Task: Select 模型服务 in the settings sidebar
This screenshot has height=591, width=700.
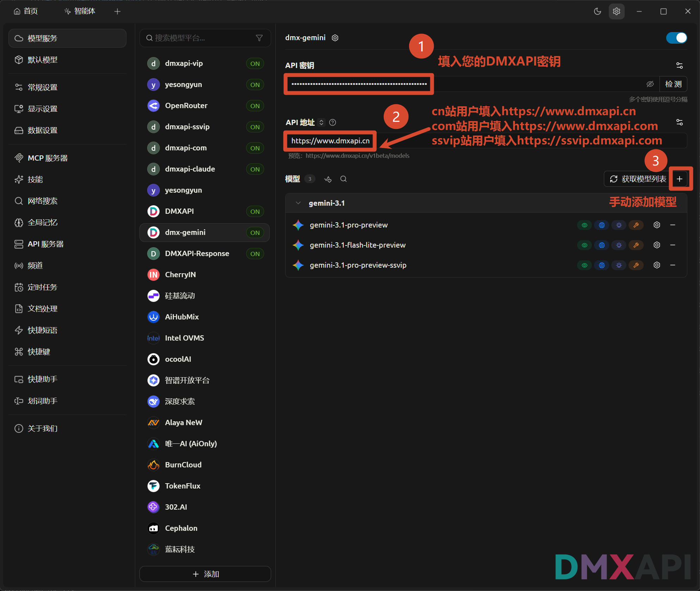Action: [67, 38]
